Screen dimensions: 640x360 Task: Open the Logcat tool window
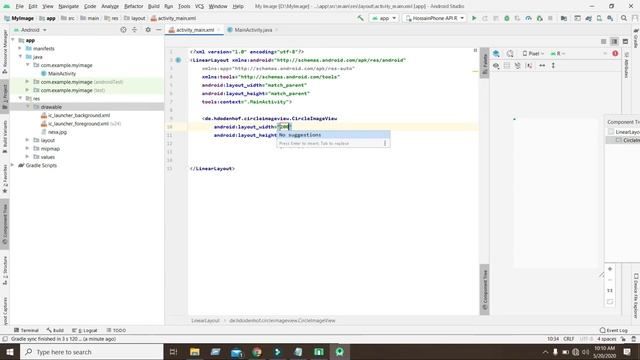pos(85,330)
